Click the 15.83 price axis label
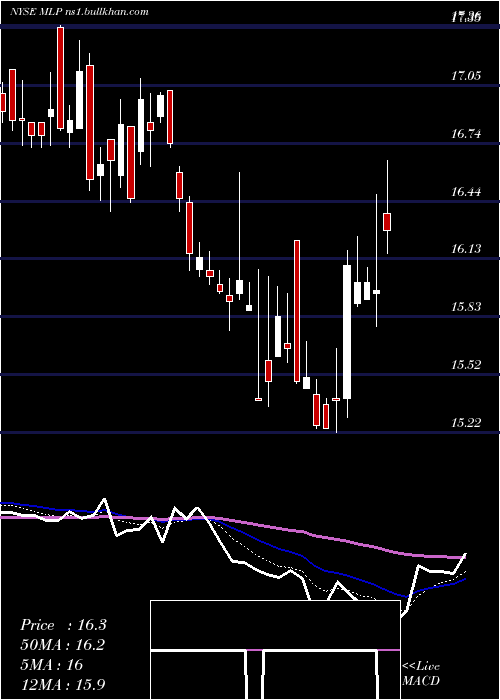The width and height of the screenshot is (500, 700). pyautogui.click(x=466, y=307)
